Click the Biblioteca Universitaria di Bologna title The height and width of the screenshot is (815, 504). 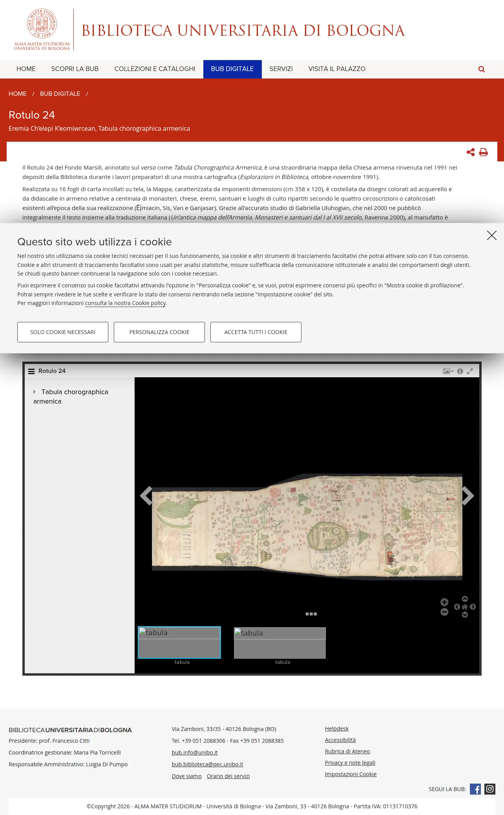[243, 31]
